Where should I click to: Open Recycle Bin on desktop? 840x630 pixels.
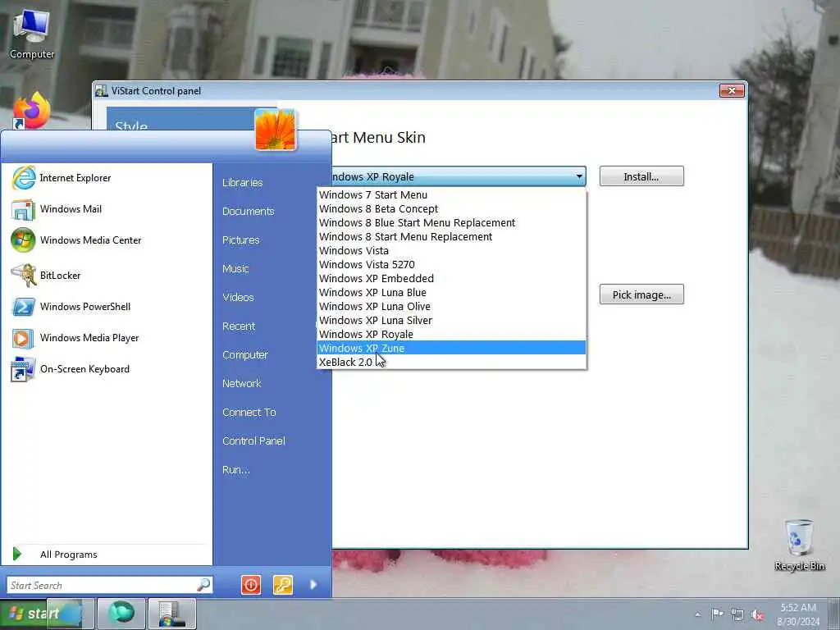click(x=799, y=545)
